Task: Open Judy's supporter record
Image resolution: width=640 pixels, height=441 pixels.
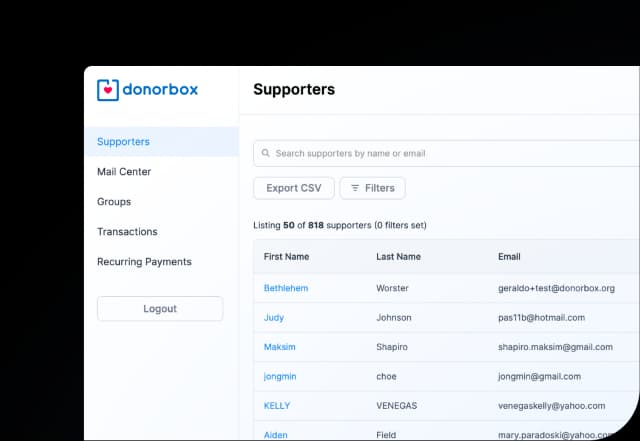Action: tap(274, 318)
